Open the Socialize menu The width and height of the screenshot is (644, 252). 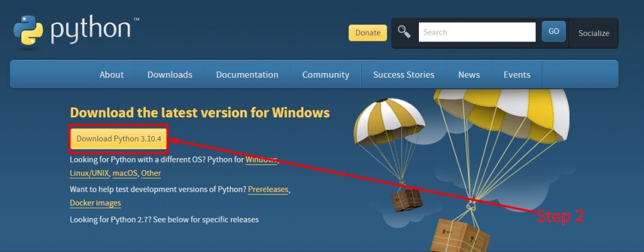tap(594, 33)
